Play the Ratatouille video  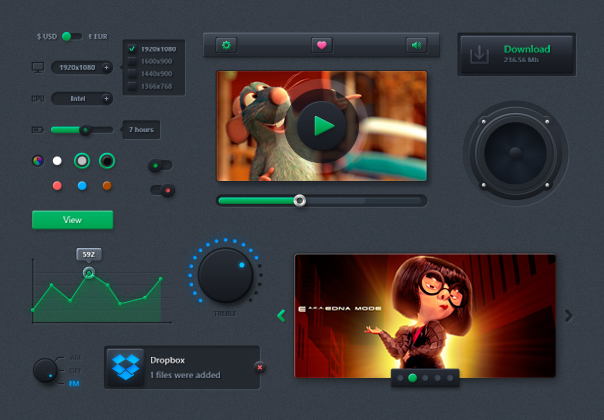tap(322, 126)
